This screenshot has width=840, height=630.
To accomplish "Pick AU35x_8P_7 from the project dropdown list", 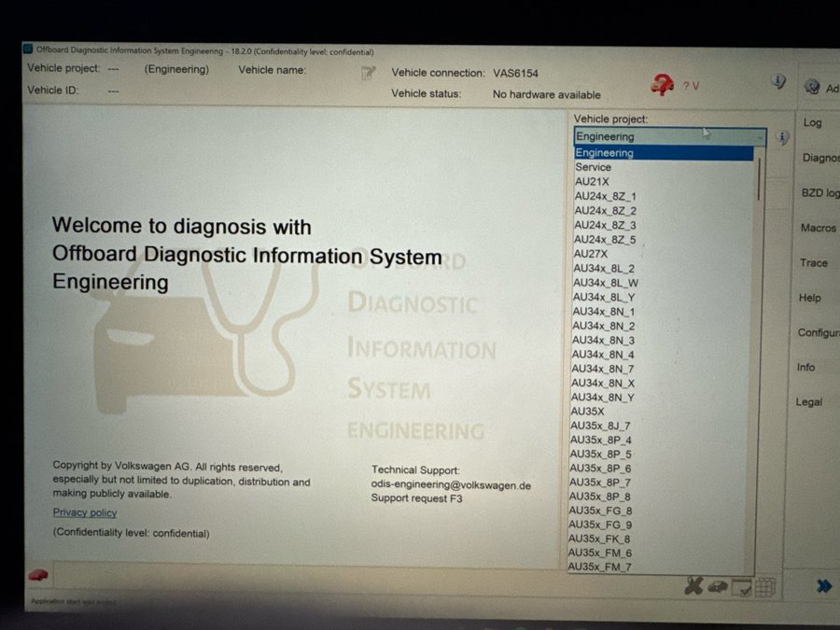I will (600, 483).
